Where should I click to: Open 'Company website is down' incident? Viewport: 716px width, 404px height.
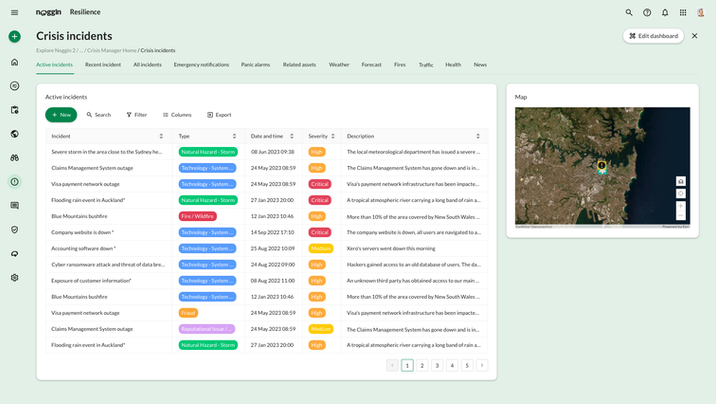(x=267, y=232)
